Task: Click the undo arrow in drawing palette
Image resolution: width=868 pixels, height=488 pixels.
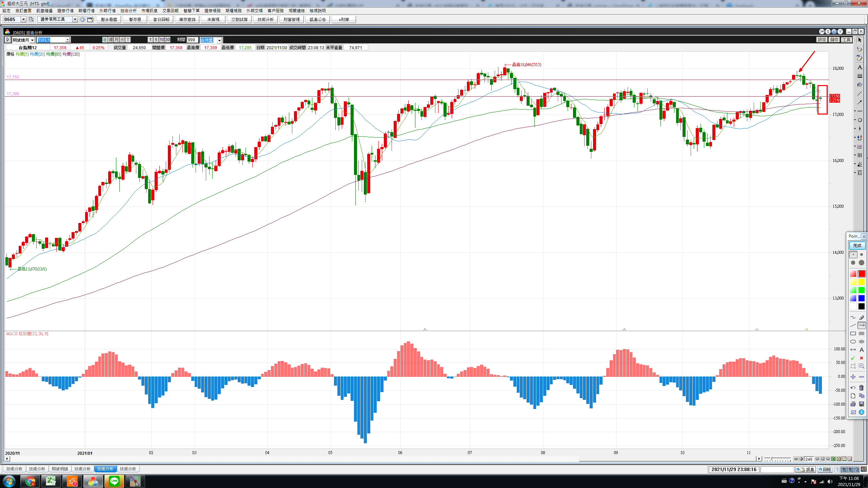Action: pos(853,388)
